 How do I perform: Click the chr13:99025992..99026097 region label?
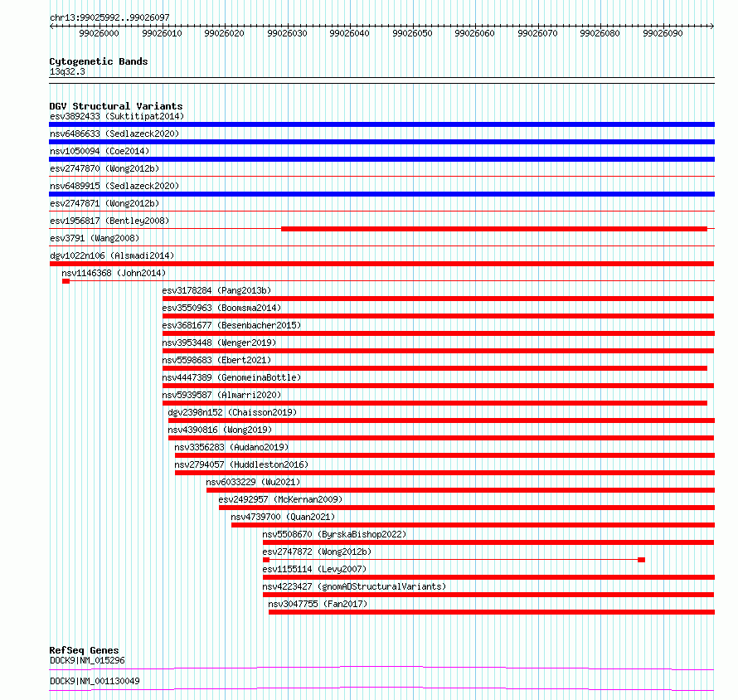(109, 18)
